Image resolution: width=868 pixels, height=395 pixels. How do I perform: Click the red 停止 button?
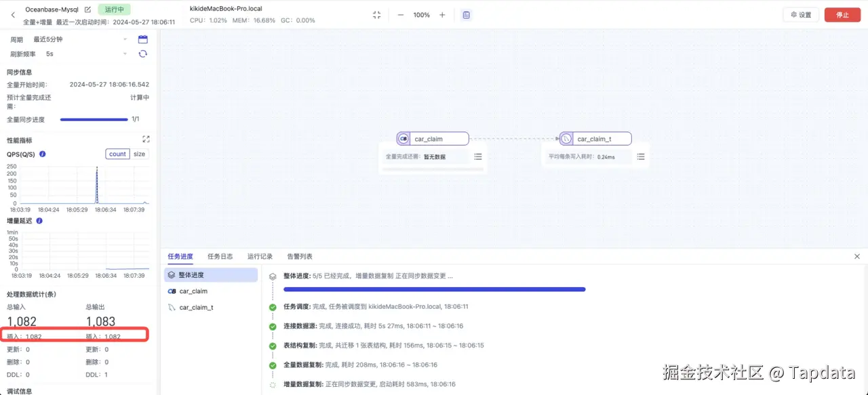[842, 15]
